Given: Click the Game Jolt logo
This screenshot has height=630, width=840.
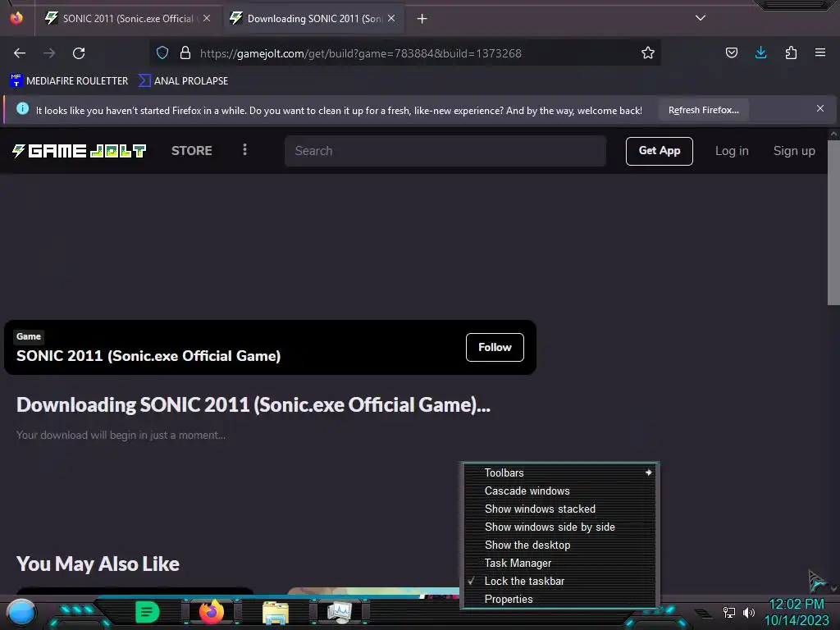Looking at the screenshot, I should click(x=80, y=151).
